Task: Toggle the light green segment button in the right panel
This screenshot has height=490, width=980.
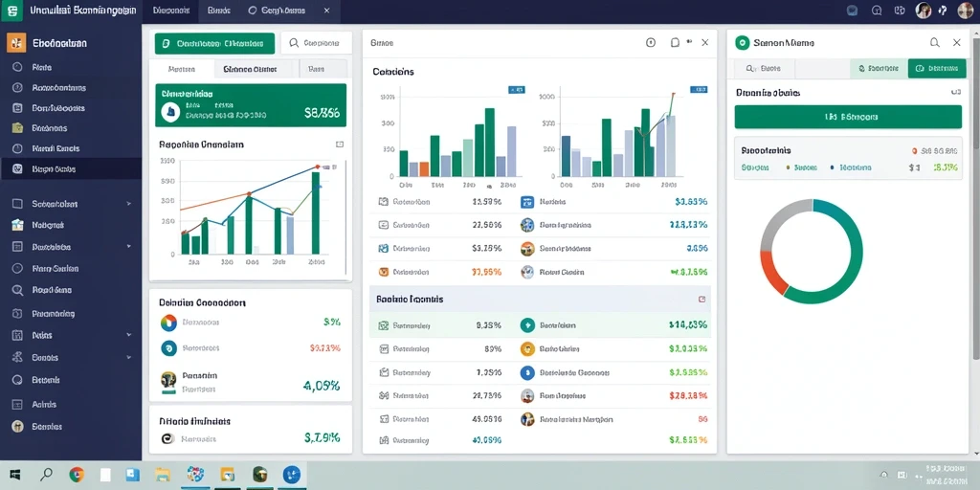Action: click(x=879, y=69)
